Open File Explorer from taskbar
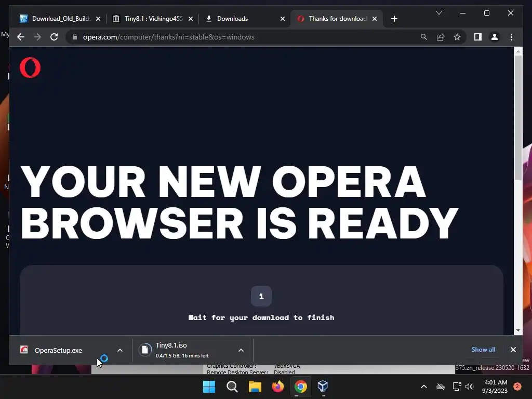The image size is (532, 399). coord(255,387)
